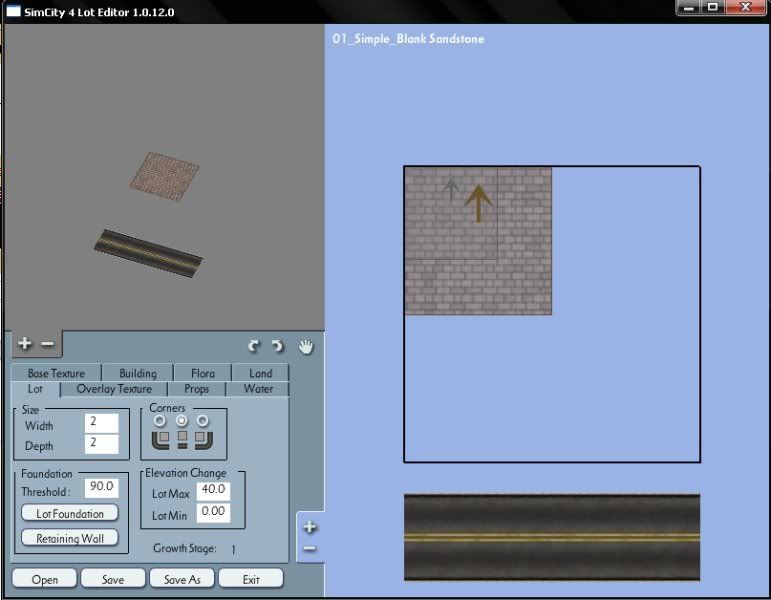Zoom in the lot plan view
This screenshot has height=600, width=771.
tap(309, 527)
